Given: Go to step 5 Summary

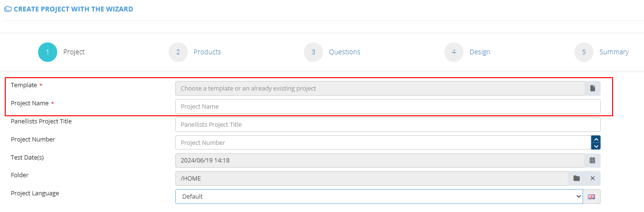Looking at the screenshot, I should tap(584, 52).
